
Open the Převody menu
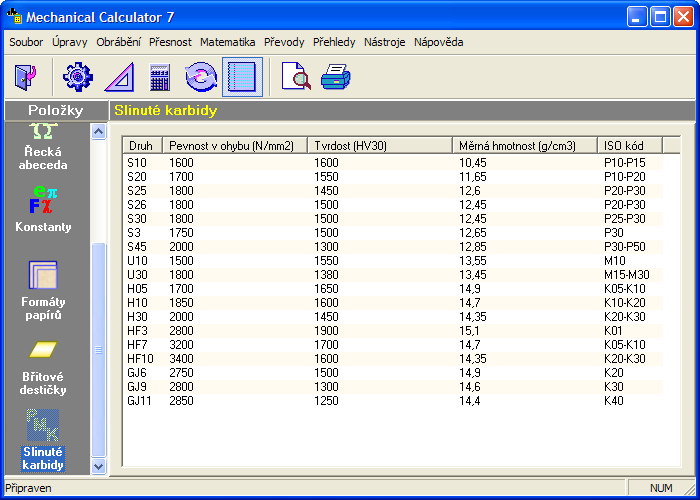pos(284,42)
